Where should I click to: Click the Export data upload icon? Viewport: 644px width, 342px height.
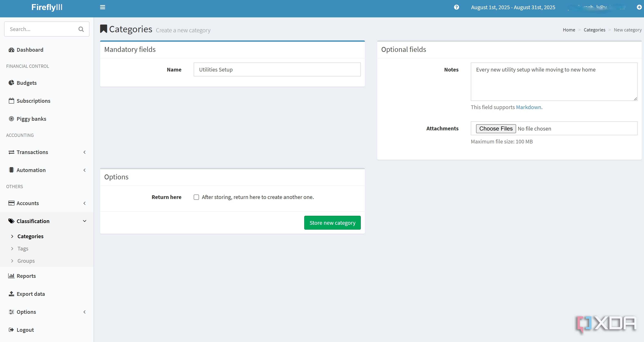tap(11, 294)
